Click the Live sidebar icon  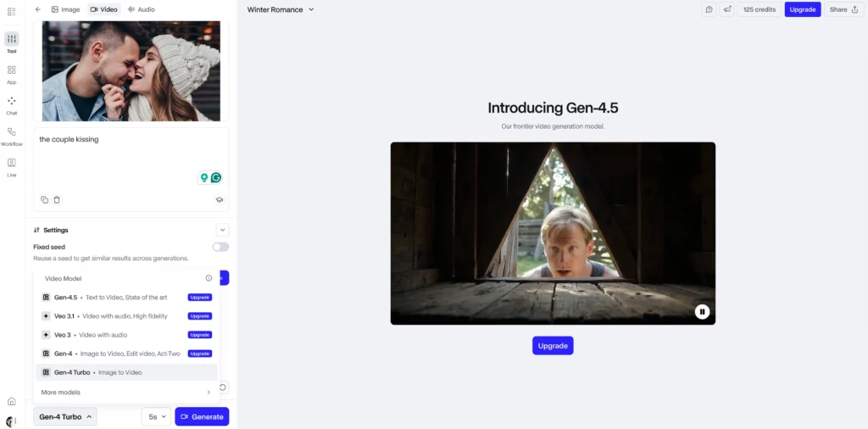(x=11, y=163)
